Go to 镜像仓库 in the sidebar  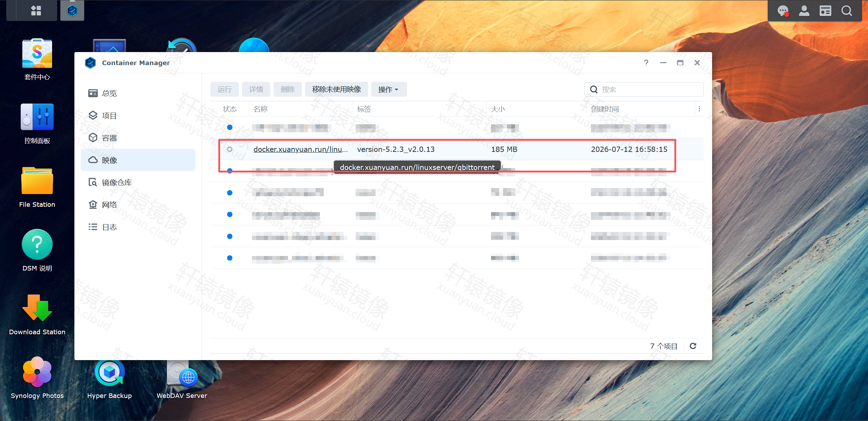point(138,182)
